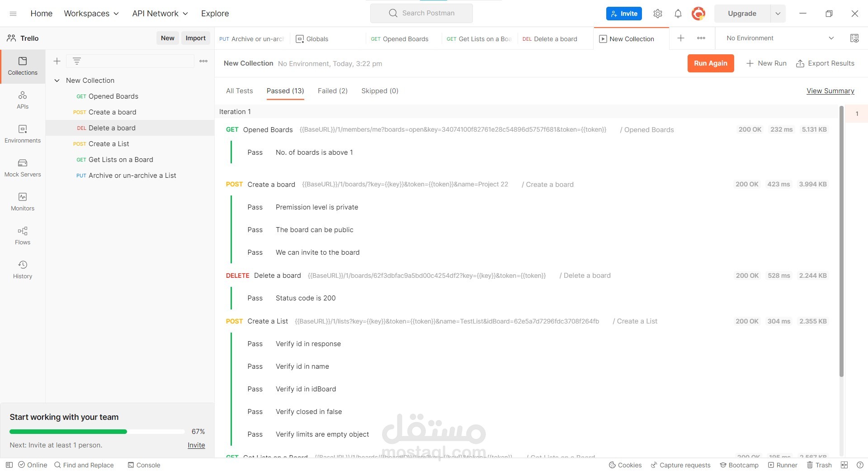Image resolution: width=868 pixels, height=471 pixels.
Task: Expand the Workspaces dropdown
Action: point(91,14)
